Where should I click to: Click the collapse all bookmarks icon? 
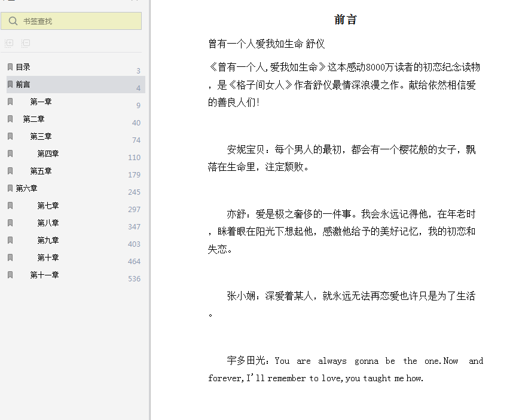26,43
